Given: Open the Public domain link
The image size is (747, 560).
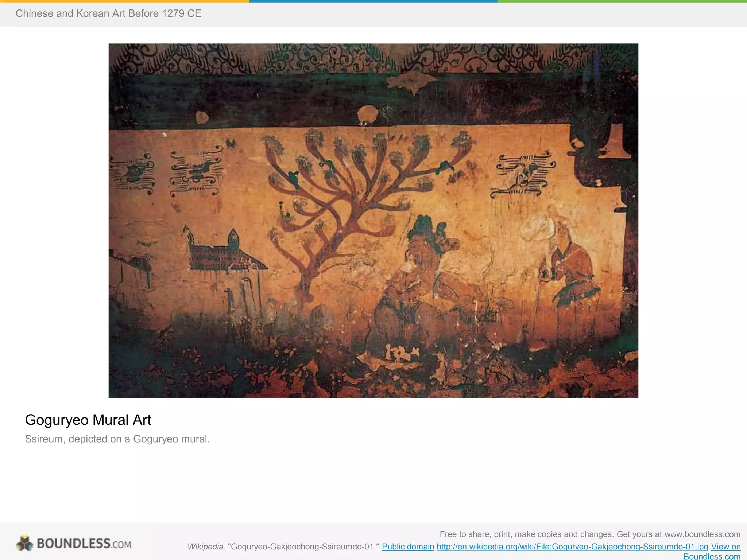Looking at the screenshot, I should (408, 547).
